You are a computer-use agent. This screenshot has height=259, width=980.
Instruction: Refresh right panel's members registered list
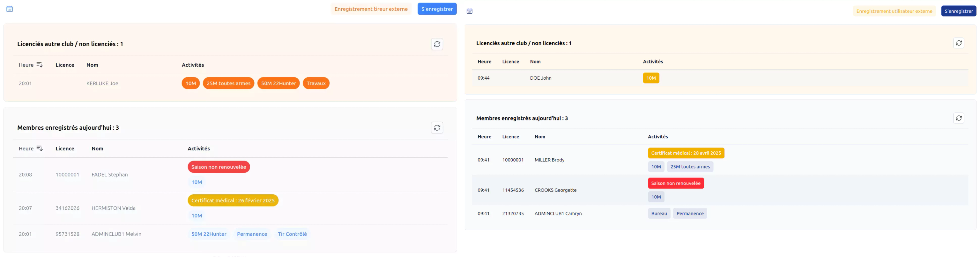tap(959, 118)
